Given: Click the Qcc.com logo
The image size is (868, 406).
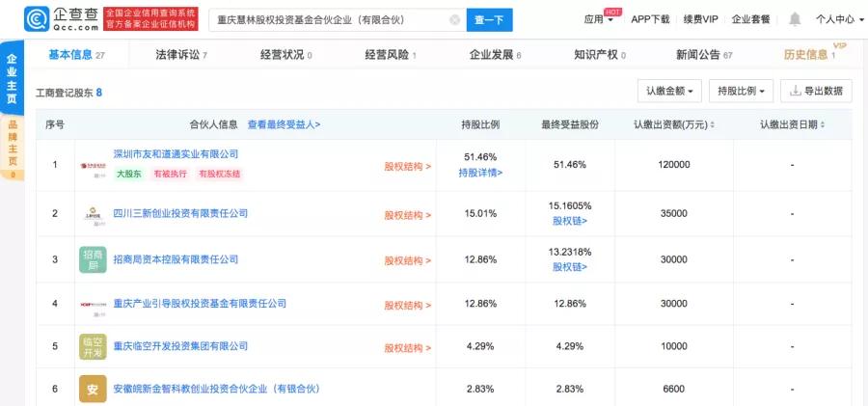Looking at the screenshot, I should coord(62,19).
